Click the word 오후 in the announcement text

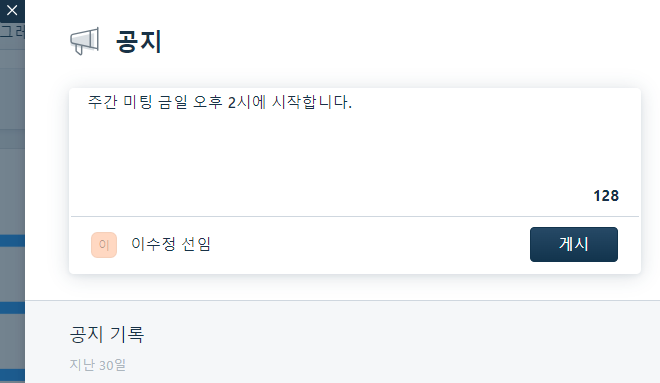click(x=208, y=102)
